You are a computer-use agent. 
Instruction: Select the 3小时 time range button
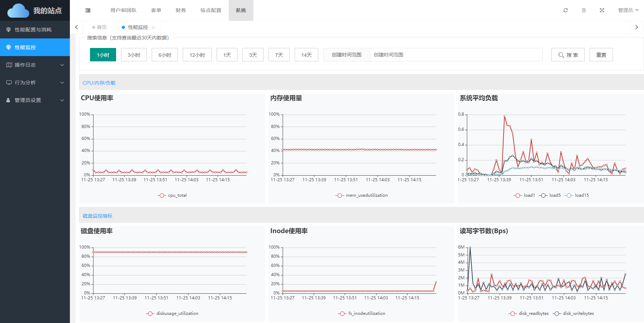[134, 55]
